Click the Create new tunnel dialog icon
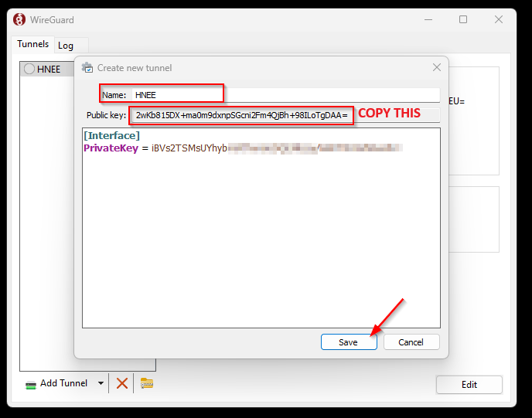532x418 pixels. pyautogui.click(x=87, y=67)
